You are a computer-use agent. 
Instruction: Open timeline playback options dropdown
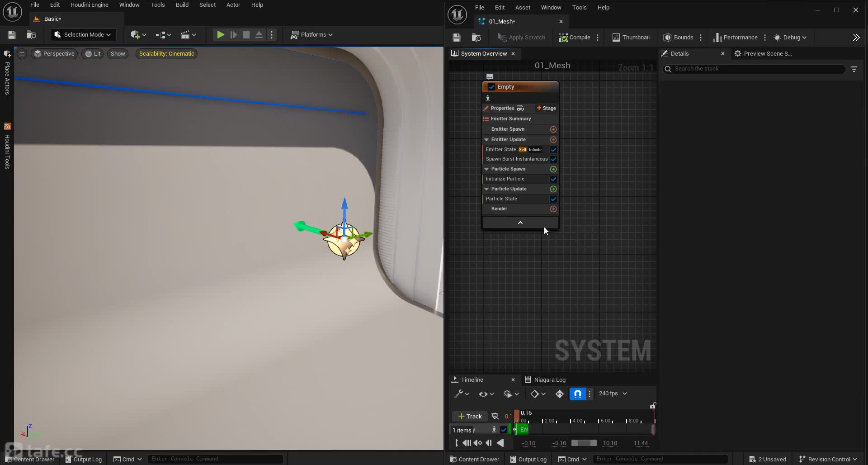(x=511, y=394)
